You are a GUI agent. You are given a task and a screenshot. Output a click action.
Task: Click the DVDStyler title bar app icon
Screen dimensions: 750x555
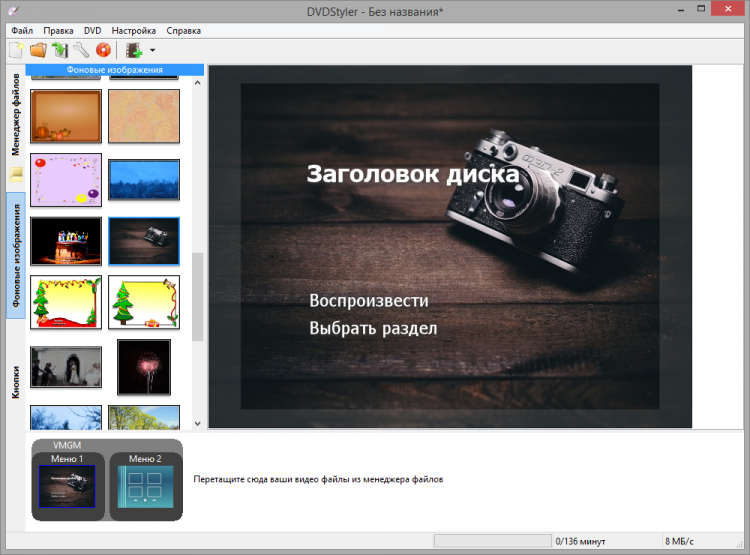coord(13,11)
